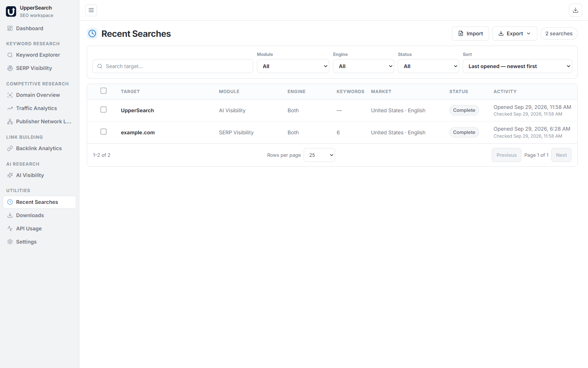The width and height of the screenshot is (588, 368).
Task: Click the AI Visibility sparkle icon
Action: coord(10,175)
